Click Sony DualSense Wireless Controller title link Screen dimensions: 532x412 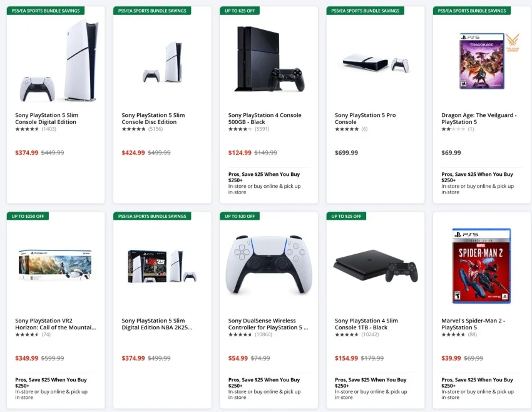coord(268,324)
